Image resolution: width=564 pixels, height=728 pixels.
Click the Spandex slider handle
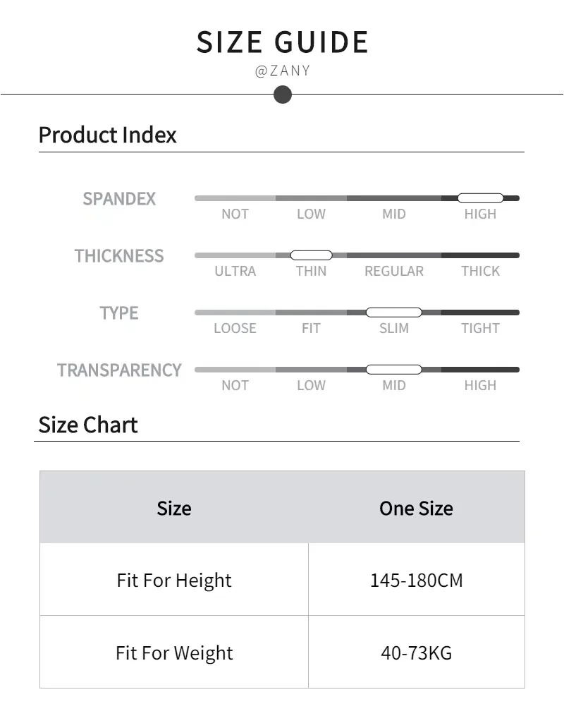pyautogui.click(x=480, y=198)
